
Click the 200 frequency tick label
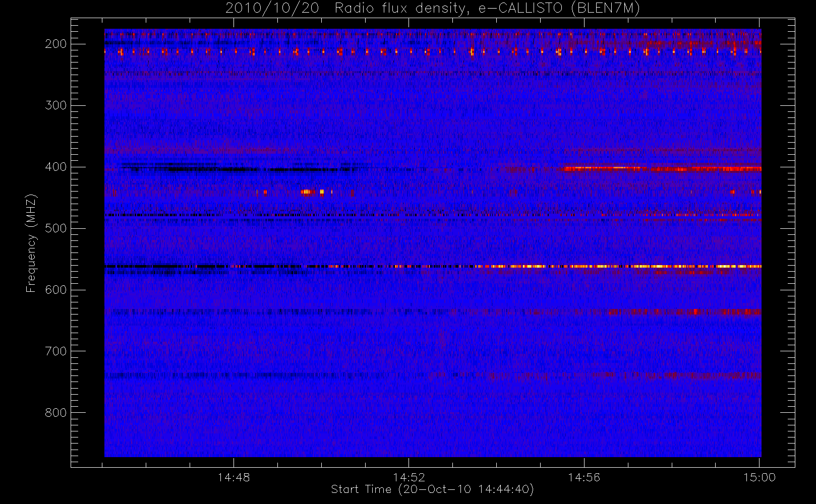pos(55,44)
